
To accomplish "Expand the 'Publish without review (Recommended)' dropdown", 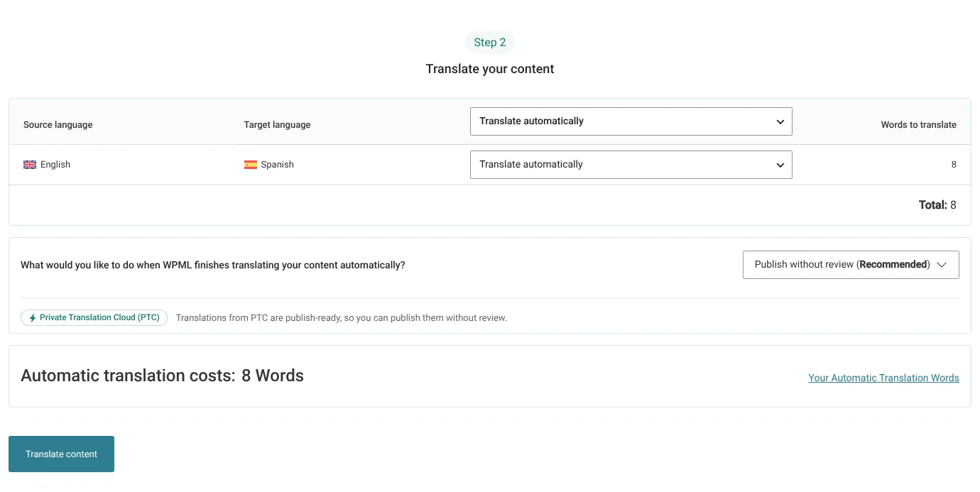I will [x=851, y=265].
